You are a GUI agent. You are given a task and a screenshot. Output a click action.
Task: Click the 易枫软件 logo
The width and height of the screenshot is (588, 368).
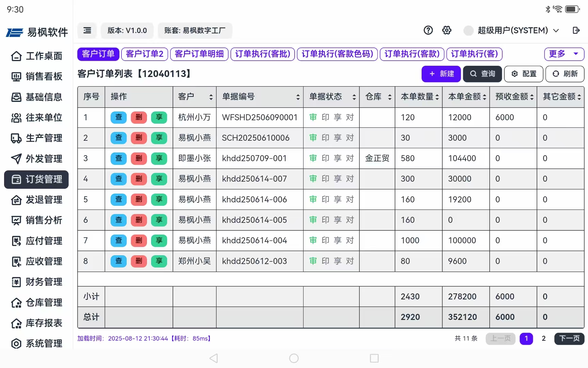[x=37, y=32]
